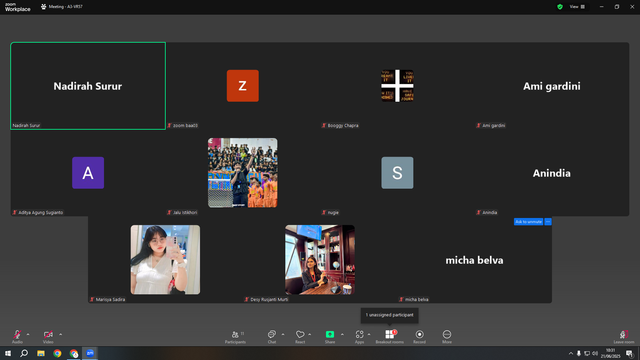Screen dimensions: 640x360
Task: Expand share options arrow beside Share
Action: click(342, 334)
